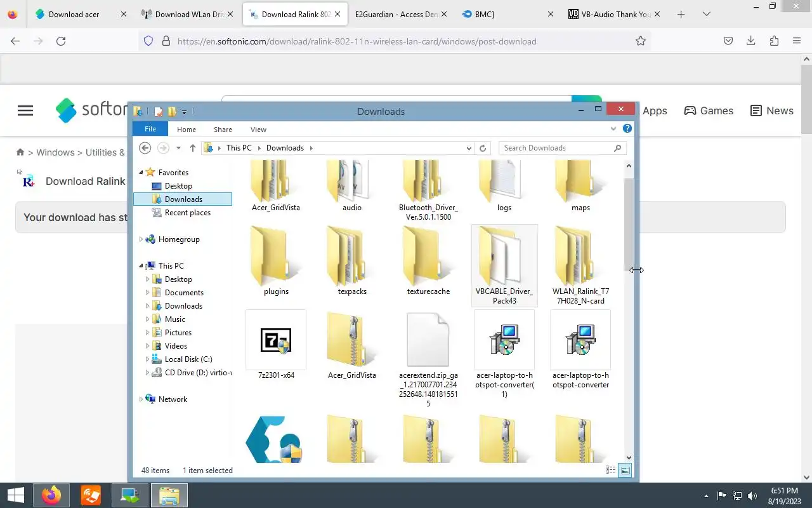The image size is (812, 508).
Task: Expand Local Disk (C:) in tree
Action: click(x=148, y=359)
